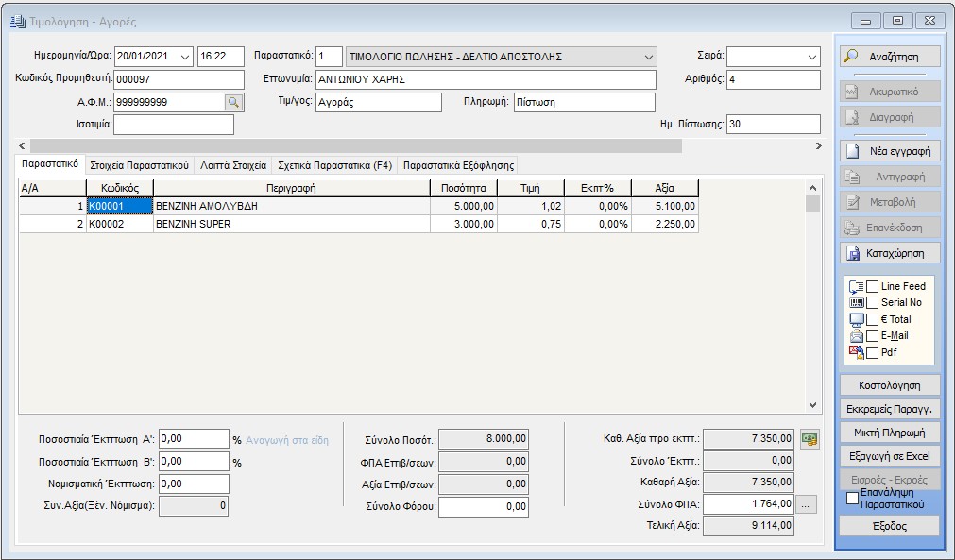Click the Εισροές - Εκροές button
Screen dimensions: 955x560
[890, 479]
